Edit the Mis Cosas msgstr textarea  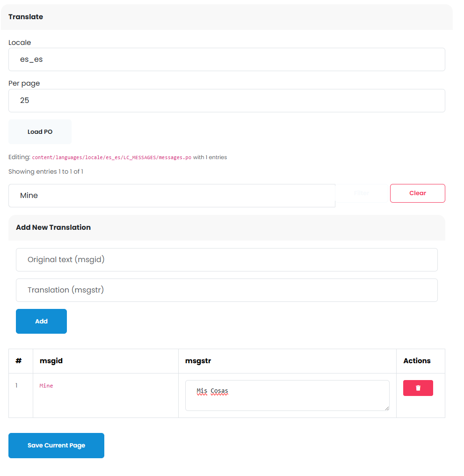pyautogui.click(x=287, y=395)
